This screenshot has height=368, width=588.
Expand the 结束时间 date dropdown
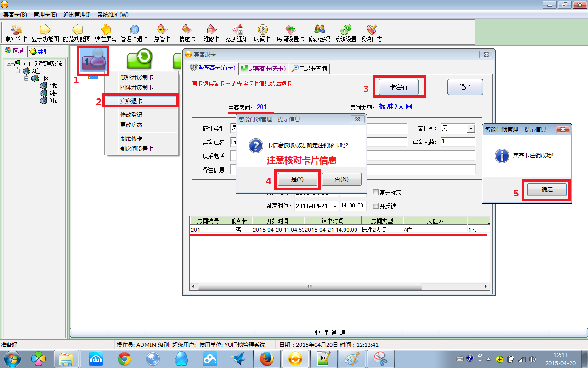334,206
